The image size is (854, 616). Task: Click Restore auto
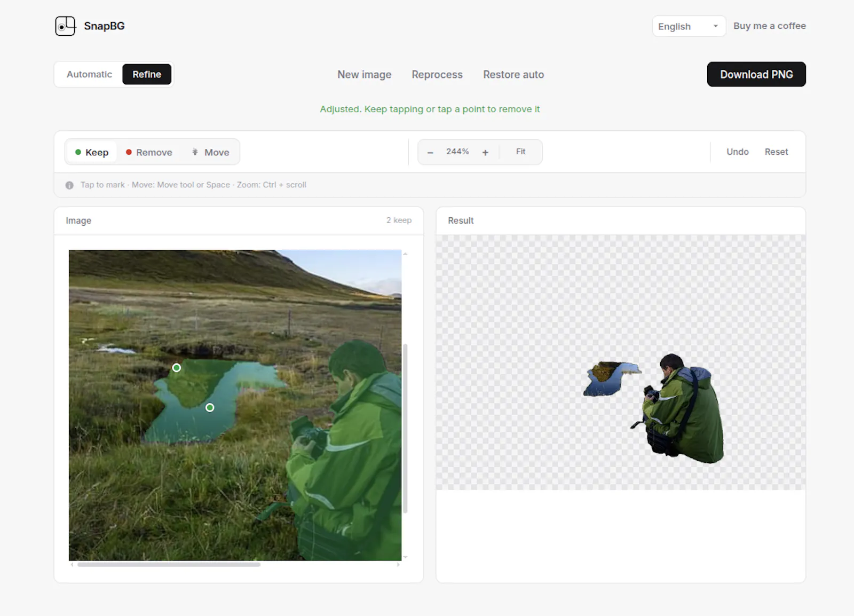(513, 75)
